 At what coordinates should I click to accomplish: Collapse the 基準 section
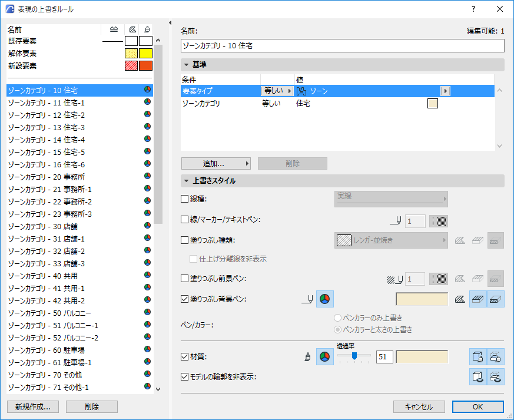click(x=187, y=65)
